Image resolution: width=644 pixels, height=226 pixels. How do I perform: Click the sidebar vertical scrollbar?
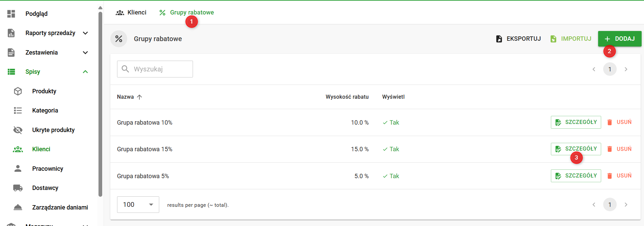point(100,101)
